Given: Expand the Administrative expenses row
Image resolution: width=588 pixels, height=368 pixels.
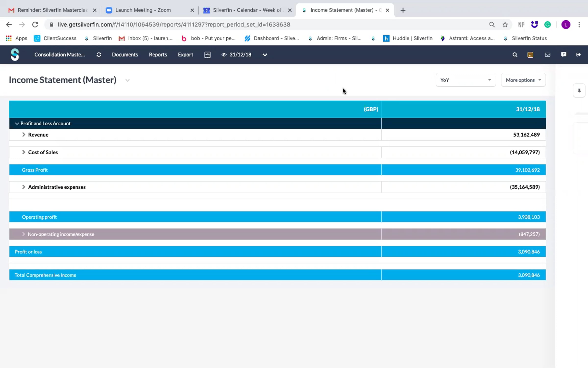Looking at the screenshot, I should pos(24,187).
